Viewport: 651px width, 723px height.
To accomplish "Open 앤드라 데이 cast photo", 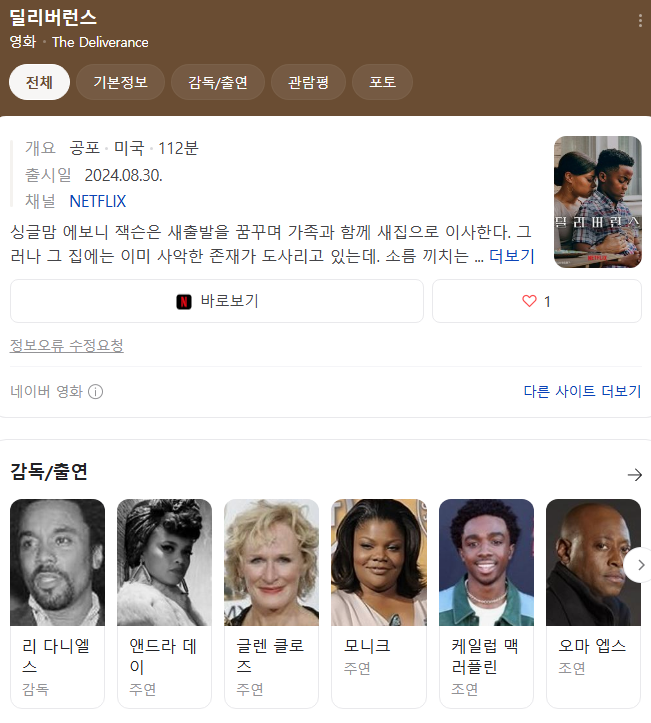I will click(x=165, y=563).
